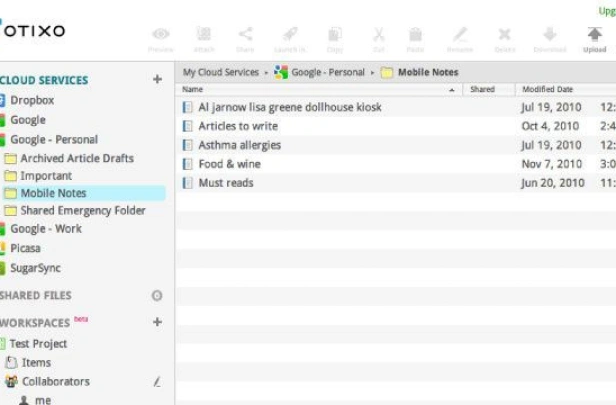
Task: Select Dropbox in Cloud Services
Action: point(32,100)
